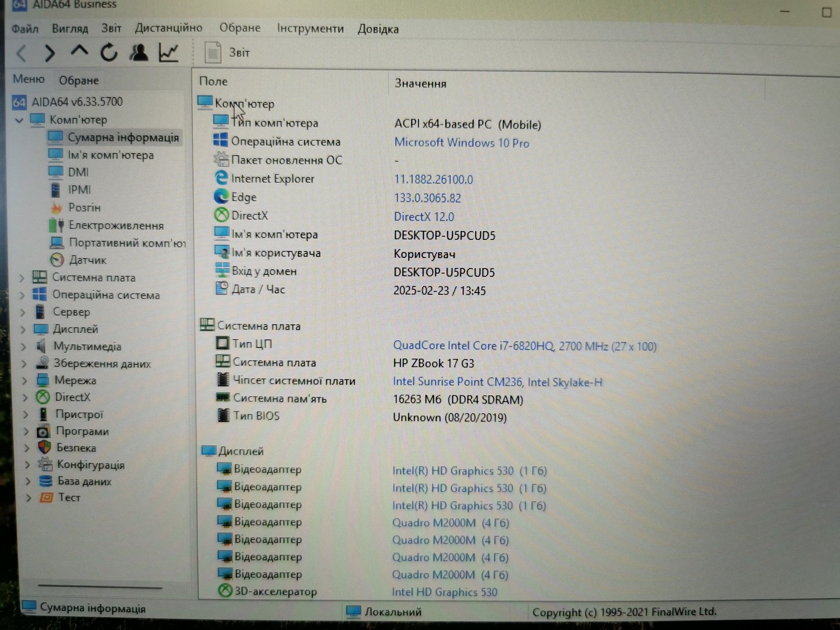
Task: Open the Intel Sunrise Point CM236 chipset link
Action: [x=497, y=382]
